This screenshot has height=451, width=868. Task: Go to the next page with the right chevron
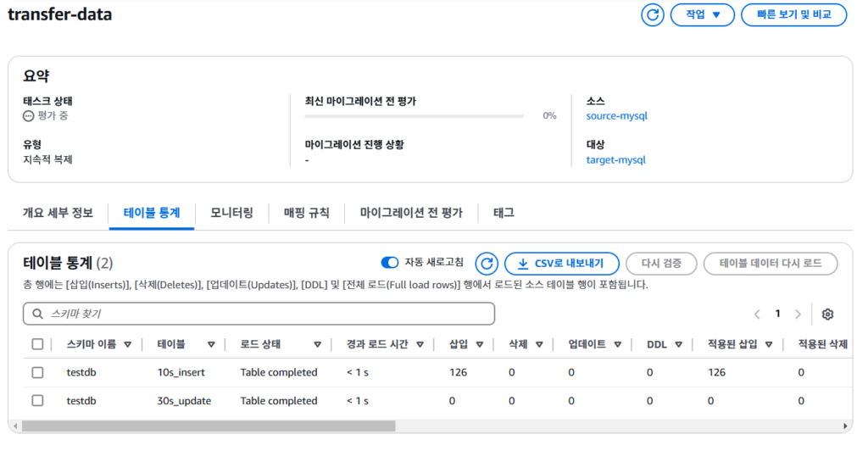click(x=798, y=314)
